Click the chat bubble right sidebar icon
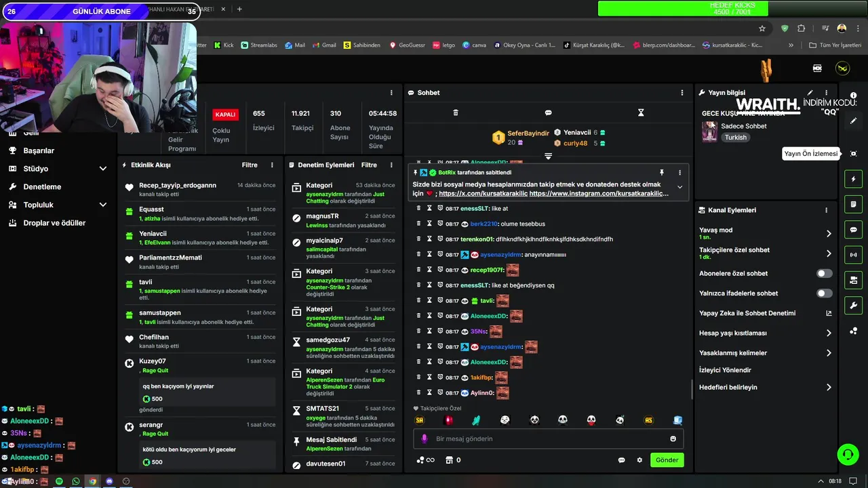Screen dimensions: 868x488 click(854, 230)
